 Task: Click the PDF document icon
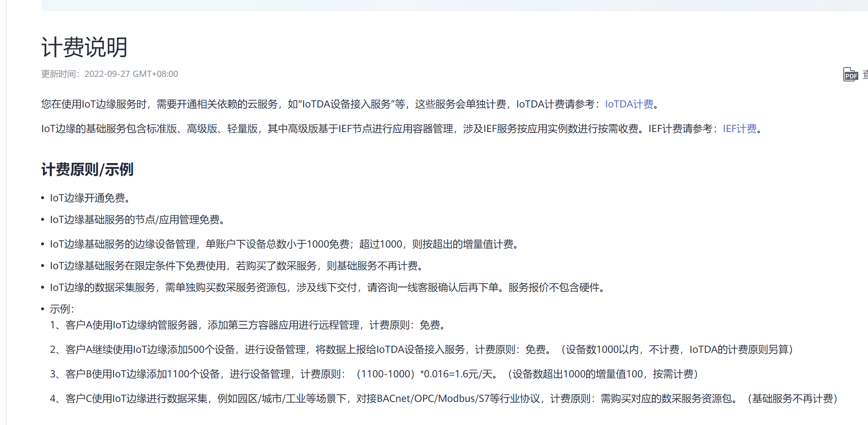click(850, 75)
